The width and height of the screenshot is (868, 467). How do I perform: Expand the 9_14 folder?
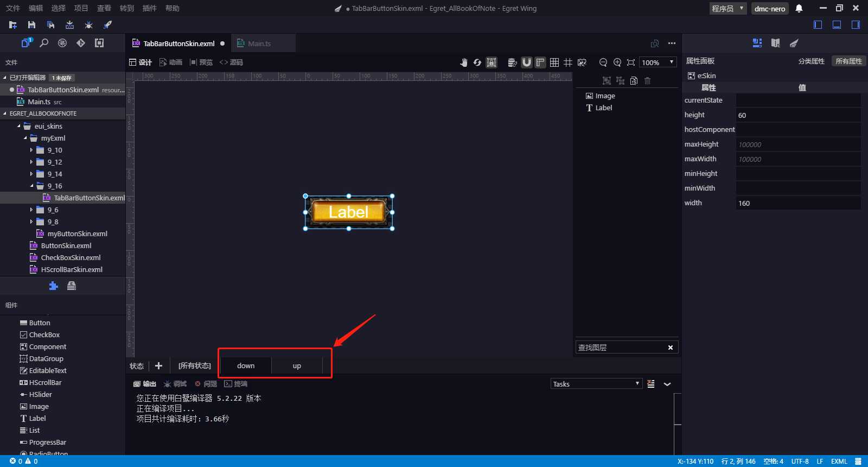point(31,174)
